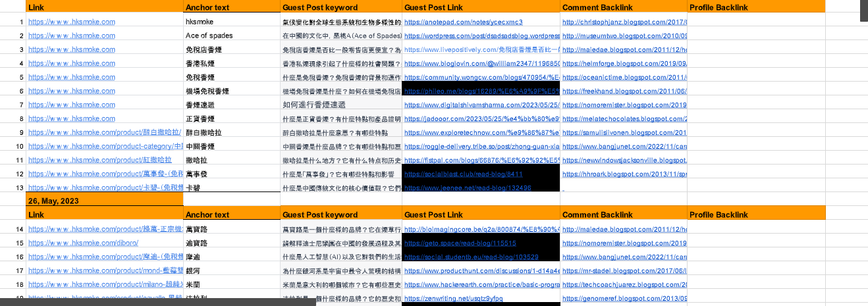
Task: Open the jadooor.com guest post link
Action: tap(481, 118)
